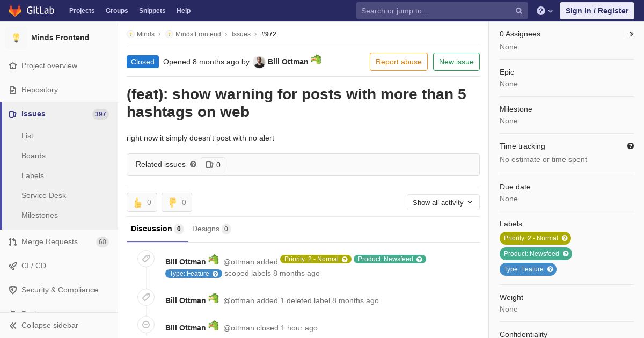Screen dimensions: 644x338
Task: Open Boards under Issues
Action: [x=33, y=156]
